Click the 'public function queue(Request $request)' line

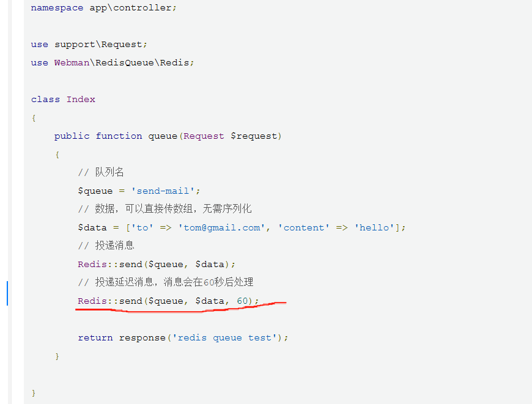coord(168,136)
